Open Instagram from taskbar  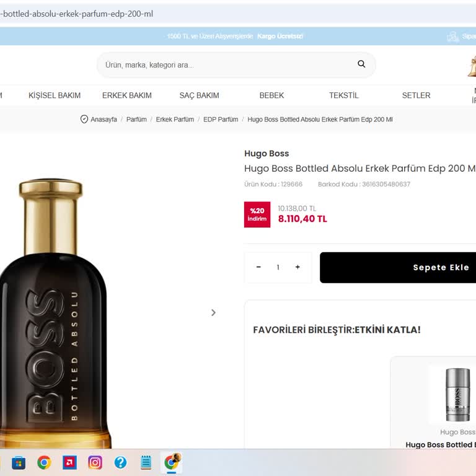(x=95, y=462)
